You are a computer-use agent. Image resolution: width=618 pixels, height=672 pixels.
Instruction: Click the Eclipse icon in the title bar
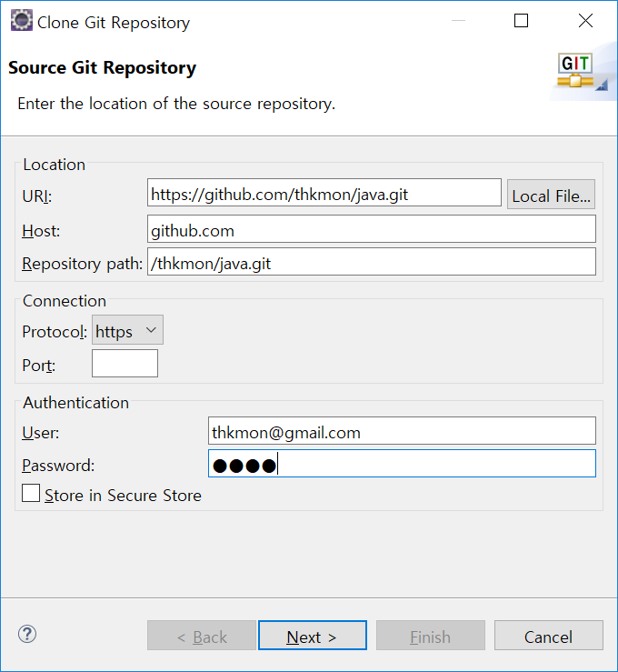20,22
